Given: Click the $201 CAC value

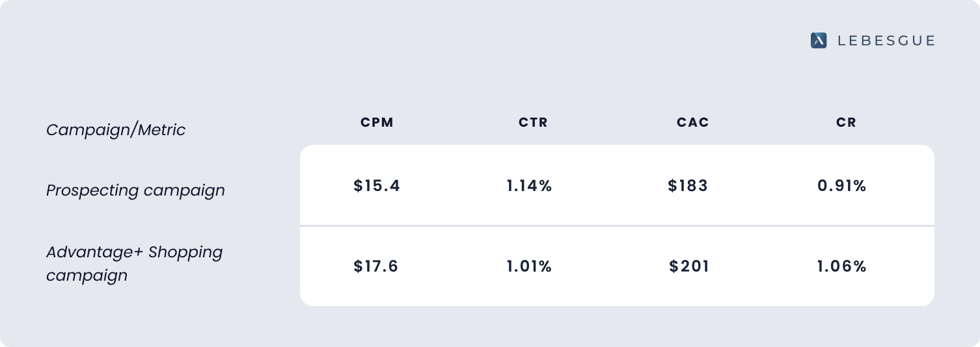Looking at the screenshot, I should 689,266.
